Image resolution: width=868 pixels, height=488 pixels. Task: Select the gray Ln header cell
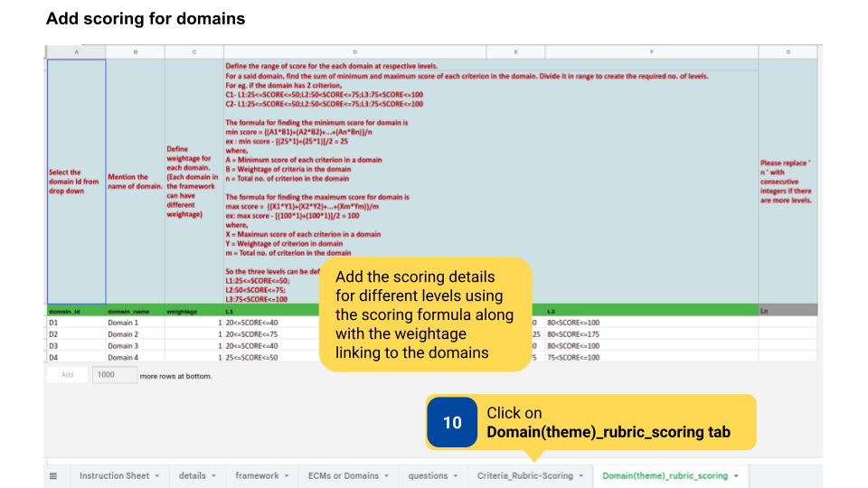click(788, 311)
